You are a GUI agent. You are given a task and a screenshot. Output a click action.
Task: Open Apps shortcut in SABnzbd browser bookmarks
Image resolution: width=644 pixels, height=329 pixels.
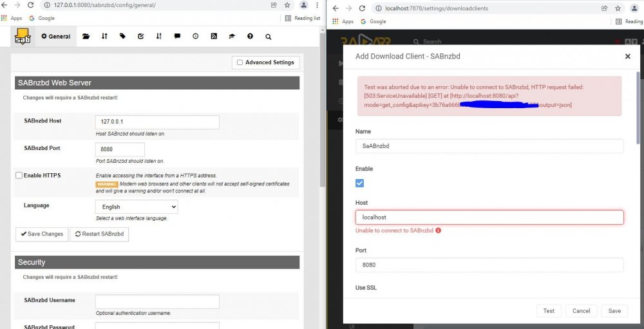(x=12, y=18)
